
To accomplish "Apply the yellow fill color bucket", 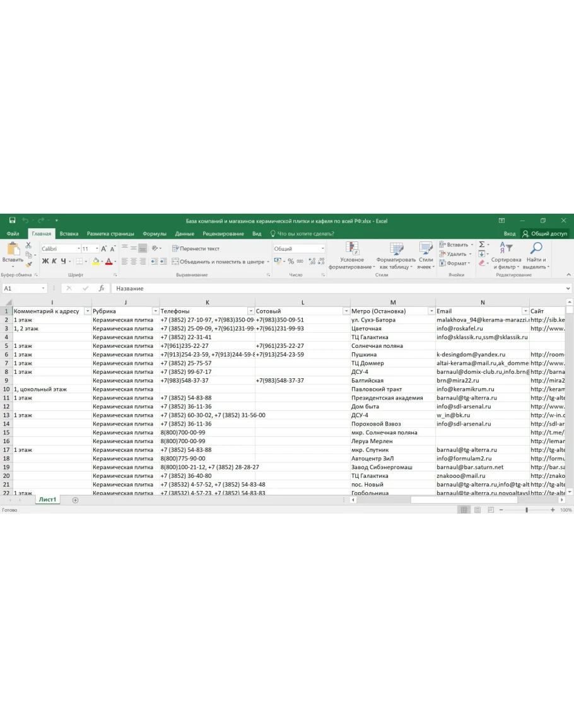I will 96,262.
